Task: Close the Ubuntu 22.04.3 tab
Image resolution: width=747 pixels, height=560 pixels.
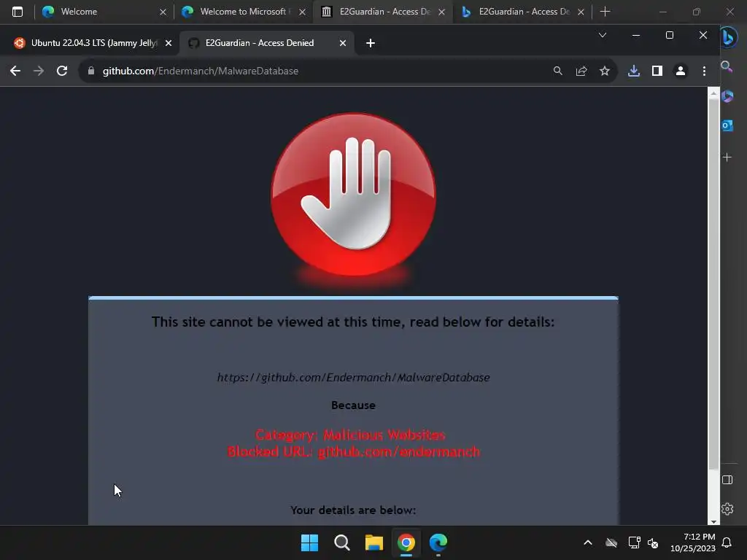Action: click(x=169, y=43)
